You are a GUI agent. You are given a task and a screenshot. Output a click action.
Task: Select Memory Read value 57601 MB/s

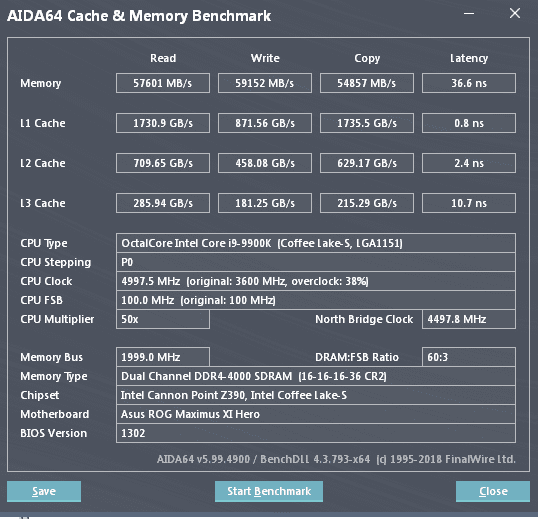[x=163, y=83]
